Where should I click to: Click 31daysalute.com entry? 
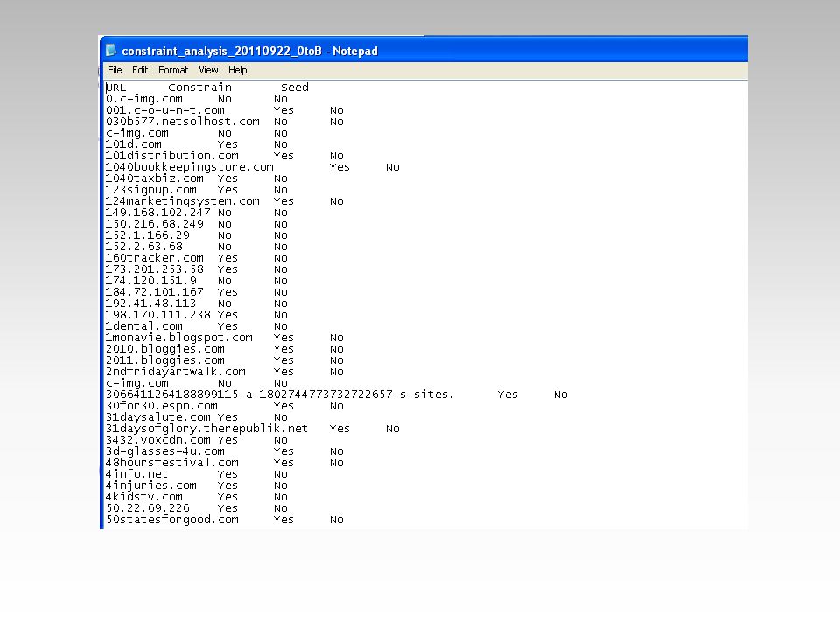coord(158,417)
